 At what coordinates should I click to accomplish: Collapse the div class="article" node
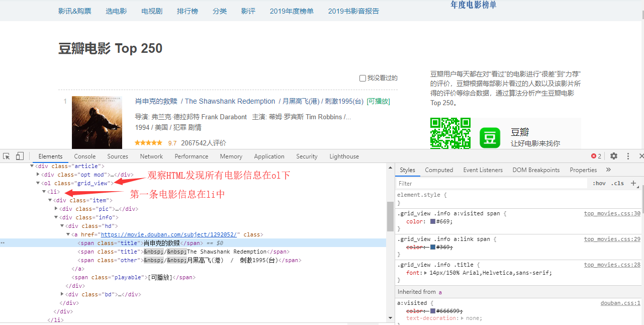coord(32,166)
